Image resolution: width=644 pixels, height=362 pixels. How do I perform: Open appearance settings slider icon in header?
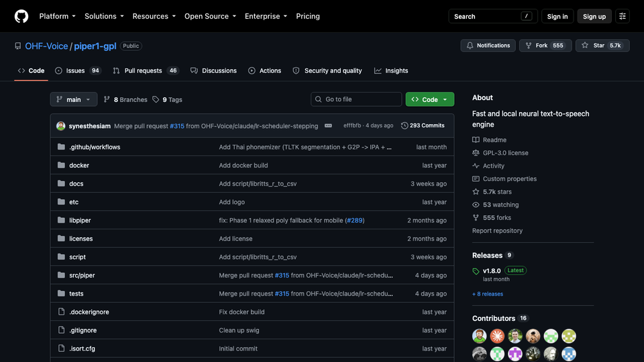coord(623,16)
